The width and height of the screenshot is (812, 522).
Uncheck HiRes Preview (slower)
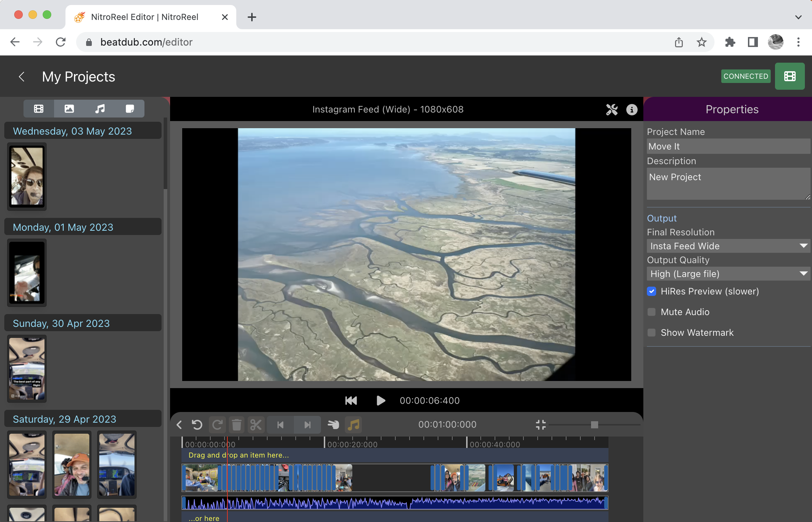pyautogui.click(x=652, y=291)
